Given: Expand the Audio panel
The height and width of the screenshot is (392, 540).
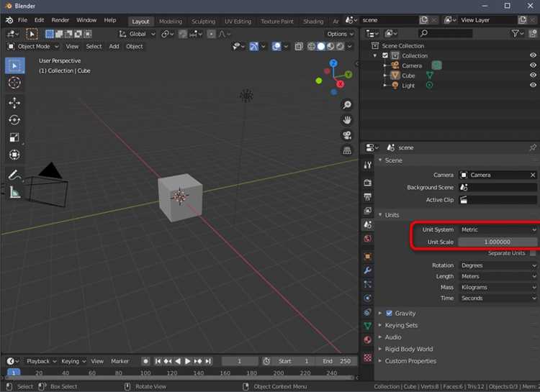Looking at the screenshot, I should coord(392,337).
